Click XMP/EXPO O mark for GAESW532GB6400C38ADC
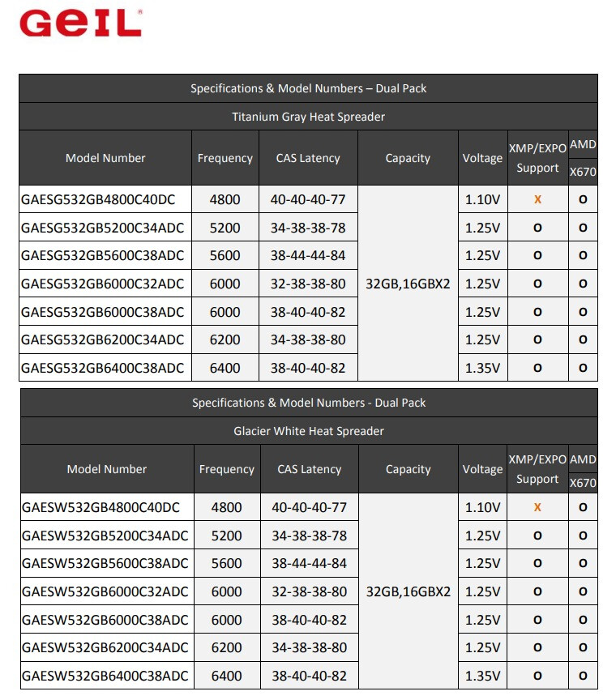Viewport: 616px width, 700px height. pyautogui.click(x=537, y=676)
